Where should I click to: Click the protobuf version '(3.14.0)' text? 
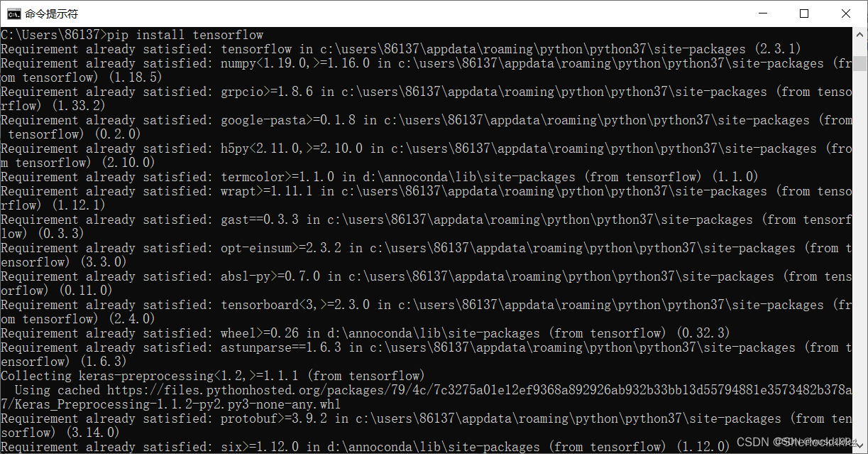click(x=93, y=433)
